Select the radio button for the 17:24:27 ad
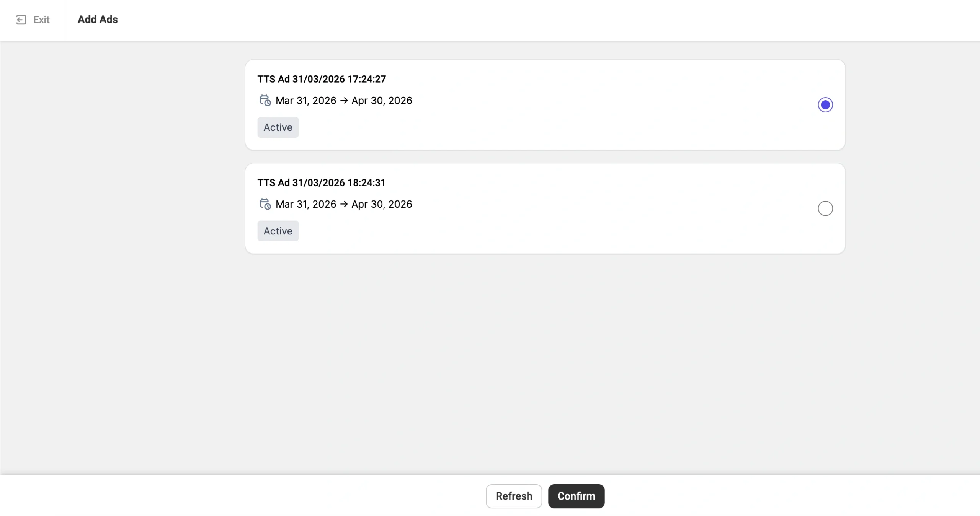The image size is (980, 516). [825, 104]
